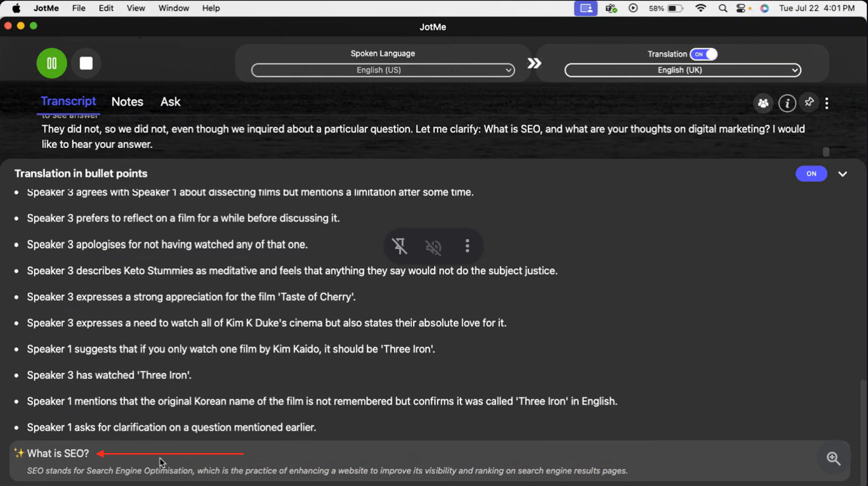
Task: Open the View menu in menu bar
Action: tap(136, 8)
